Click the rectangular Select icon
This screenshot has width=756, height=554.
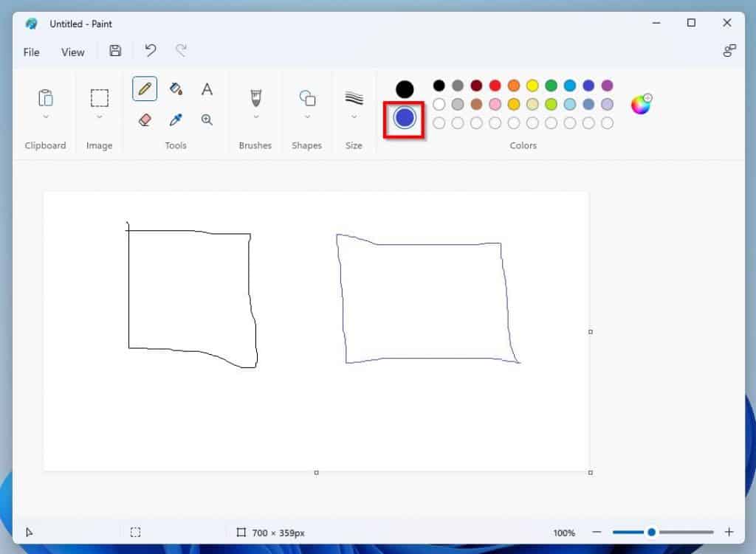[100, 98]
